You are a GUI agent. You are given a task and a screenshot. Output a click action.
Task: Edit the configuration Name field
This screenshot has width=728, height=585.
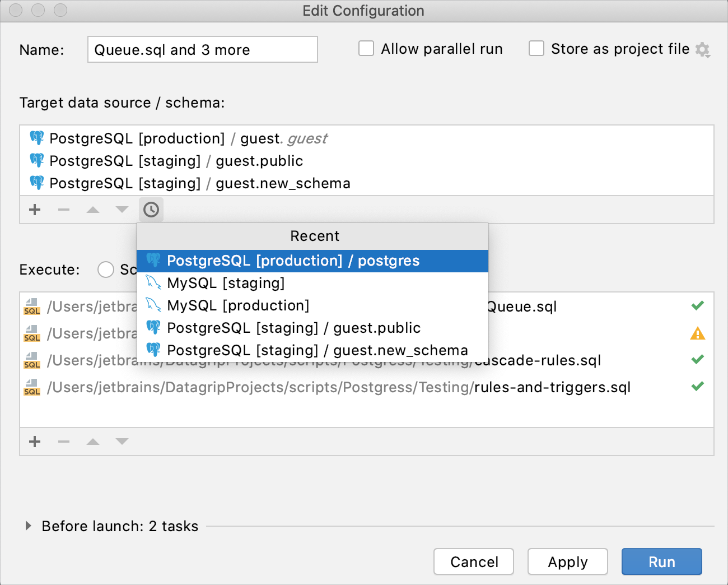click(x=202, y=49)
